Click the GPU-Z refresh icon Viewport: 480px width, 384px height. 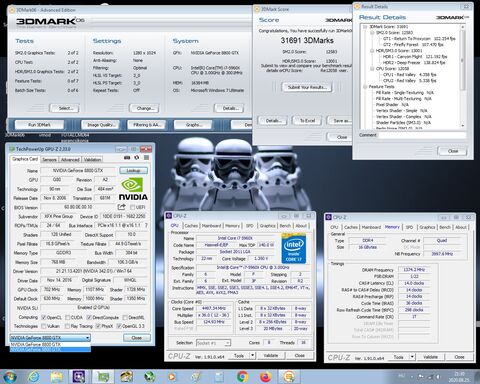click(x=136, y=158)
